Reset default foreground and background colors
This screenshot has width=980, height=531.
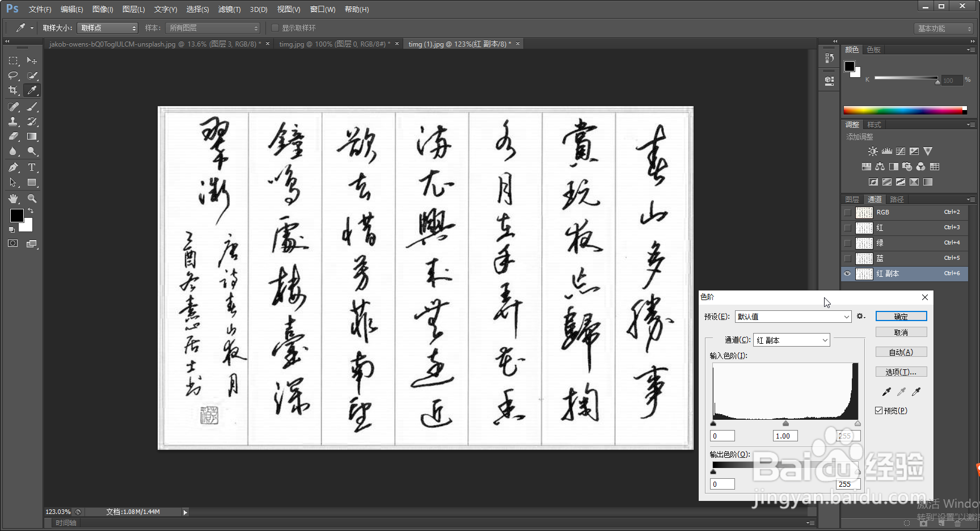[x=12, y=230]
